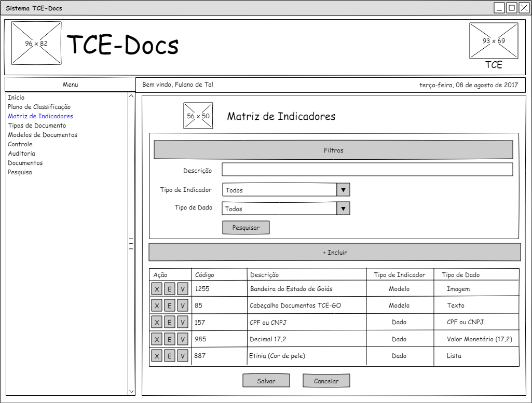The image size is (532, 403).
Task: Open the Tipo de Indicador dropdown
Action: tap(343, 190)
